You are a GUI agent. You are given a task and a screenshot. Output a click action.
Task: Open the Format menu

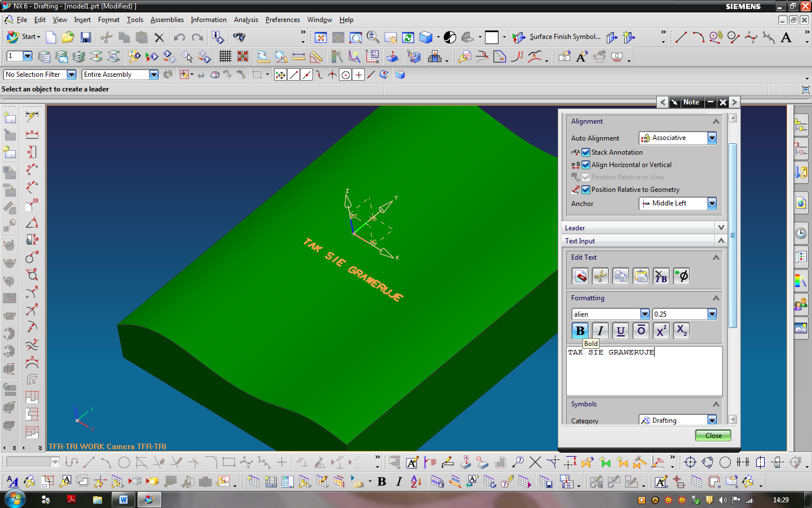coord(109,20)
